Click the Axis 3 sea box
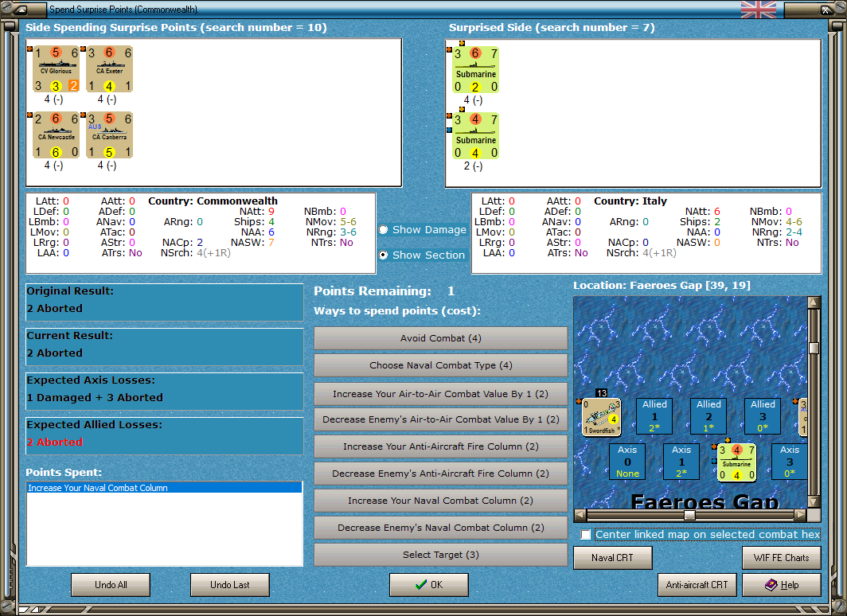The width and height of the screenshot is (847, 616). (x=789, y=462)
